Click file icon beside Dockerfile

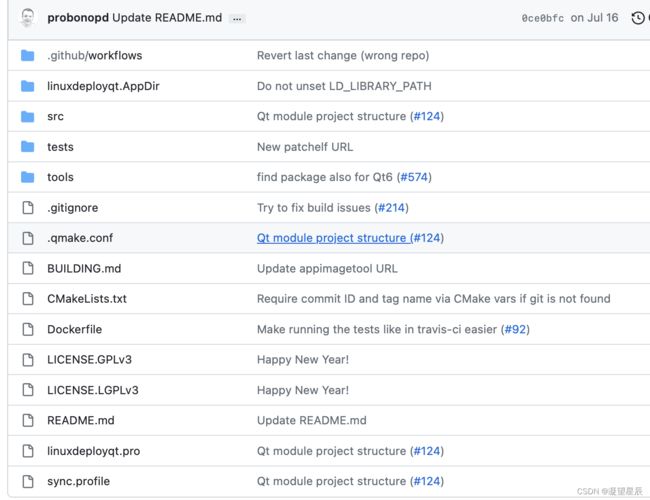28,329
